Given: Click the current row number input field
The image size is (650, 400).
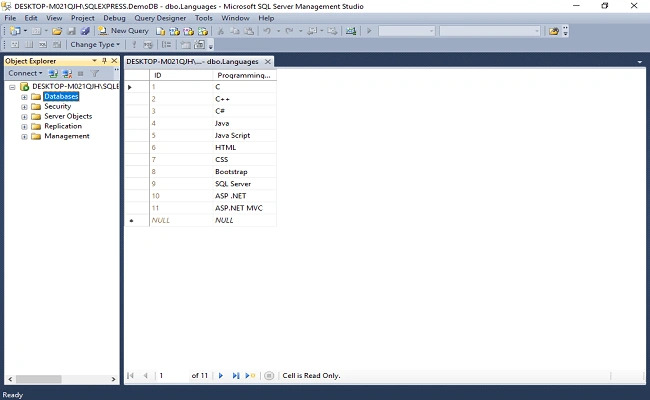Looking at the screenshot, I should pyautogui.click(x=172, y=376).
